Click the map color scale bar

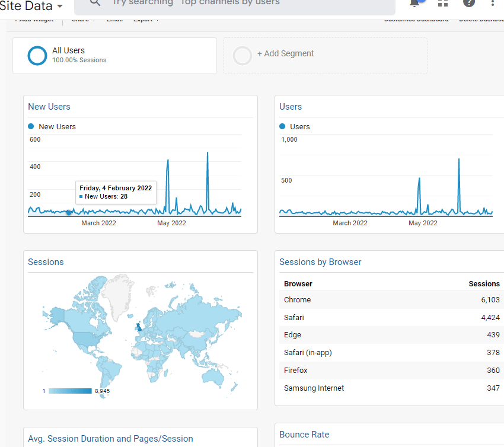pos(70,391)
